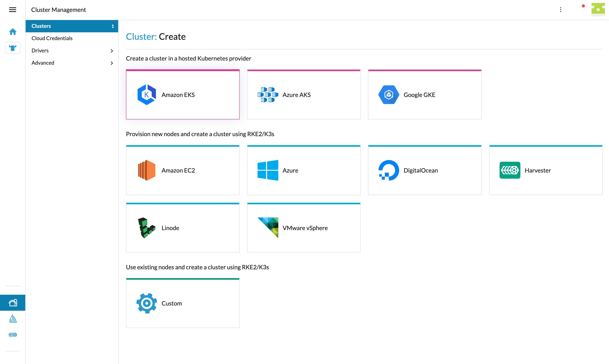
Task: Expand the Advanced menu chevron
Action: [x=112, y=63]
